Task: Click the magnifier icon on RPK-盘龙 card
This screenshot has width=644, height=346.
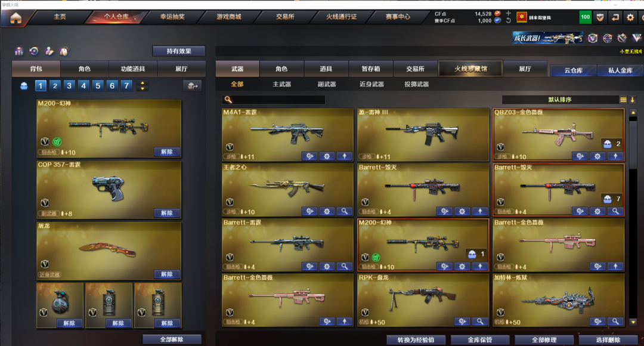Action: (x=479, y=322)
